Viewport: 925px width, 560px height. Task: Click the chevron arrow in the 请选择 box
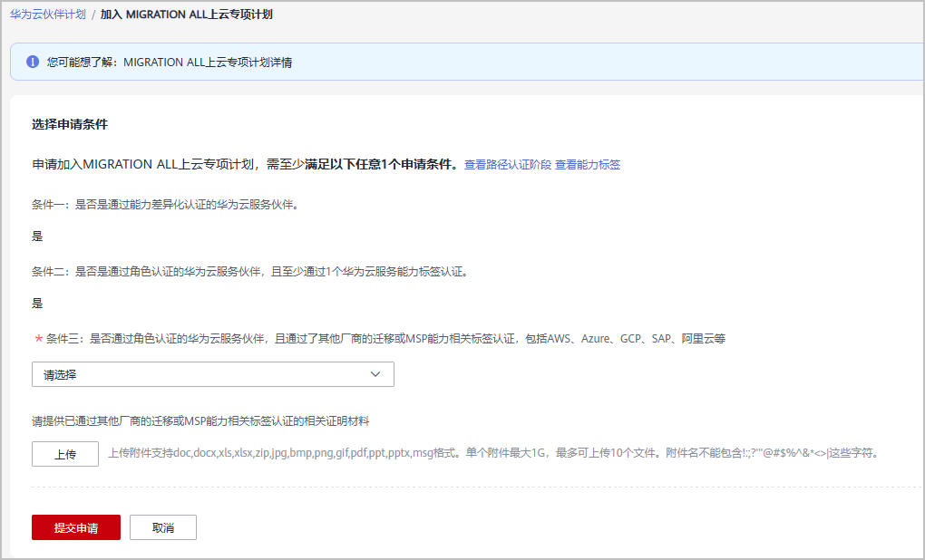pyautogui.click(x=376, y=374)
